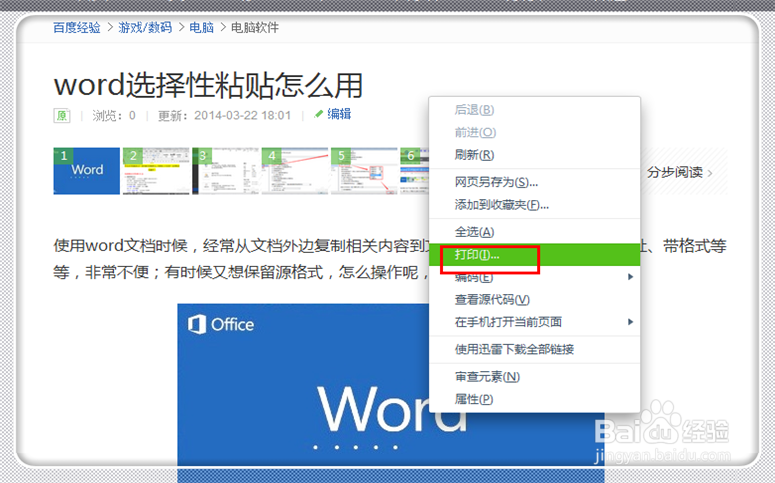
Task: Click the 浏览：0 view count text
Action: point(114,116)
